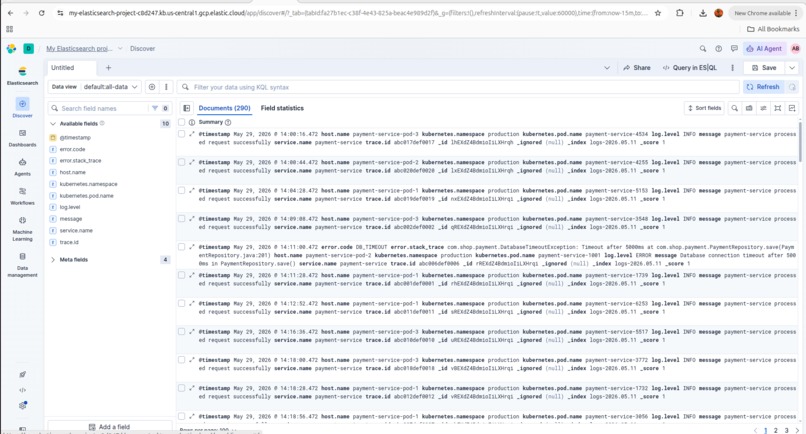Collapse the Available fields section
806x434 pixels.
click(x=53, y=123)
